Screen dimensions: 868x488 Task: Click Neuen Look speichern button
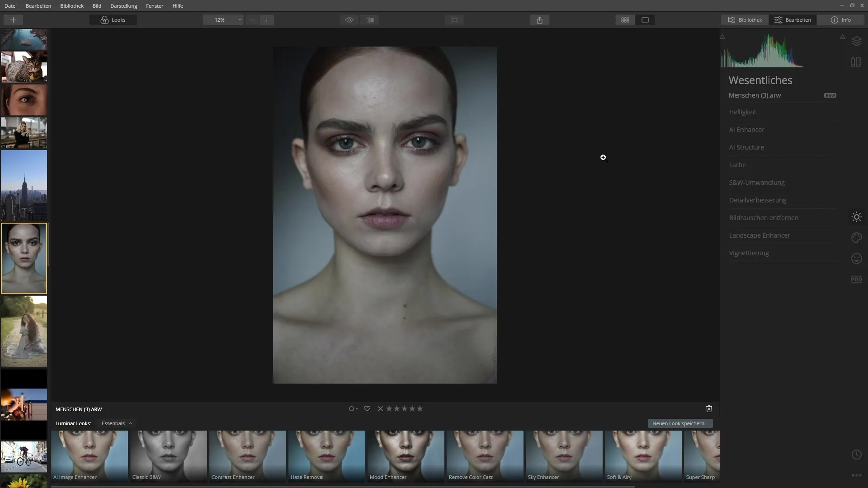tap(680, 423)
